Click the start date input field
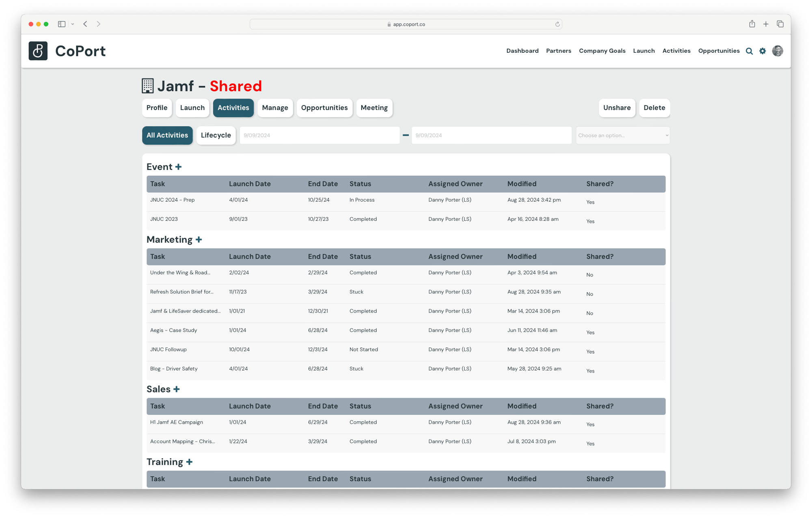This screenshot has height=517, width=812. [x=320, y=135]
